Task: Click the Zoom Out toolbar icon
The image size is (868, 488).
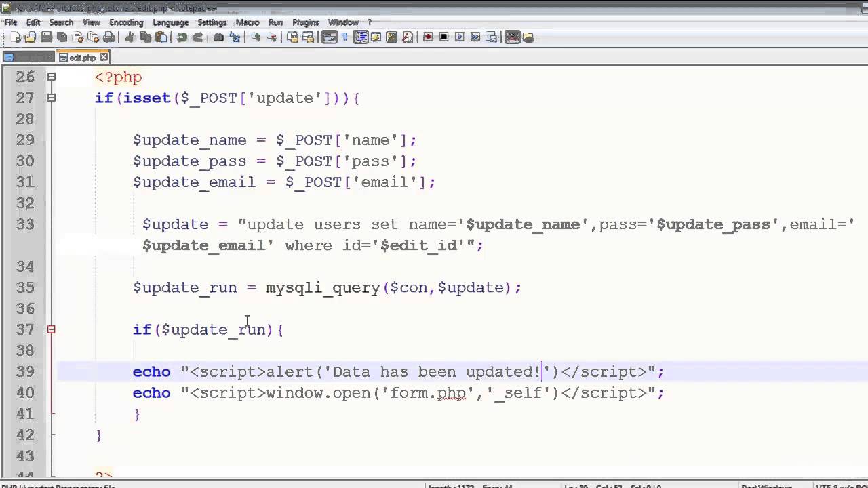Action: 271,37
